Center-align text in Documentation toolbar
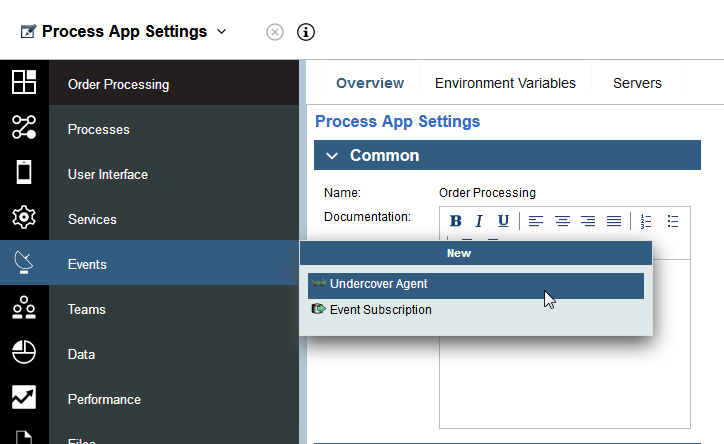 pos(562,221)
